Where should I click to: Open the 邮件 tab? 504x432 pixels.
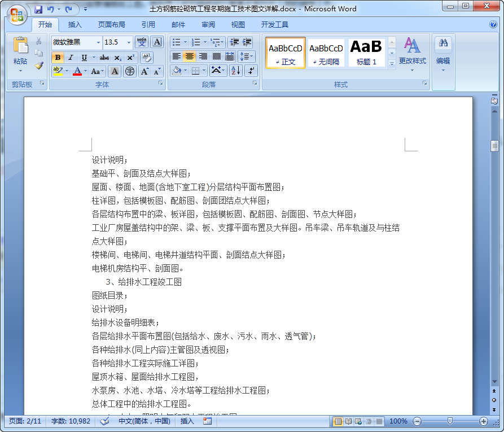point(178,24)
